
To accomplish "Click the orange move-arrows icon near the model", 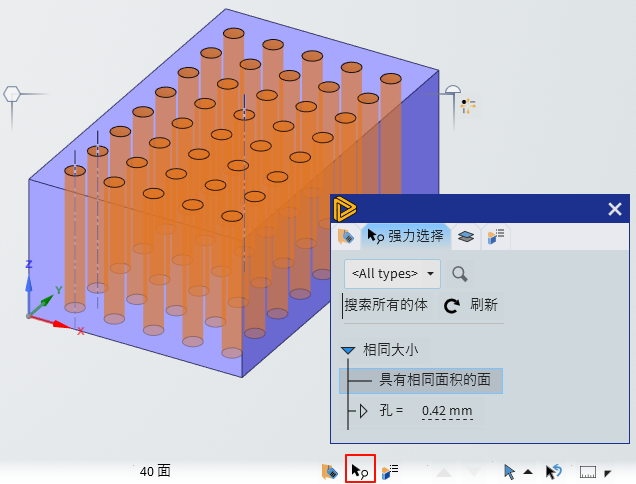I will click(x=468, y=106).
